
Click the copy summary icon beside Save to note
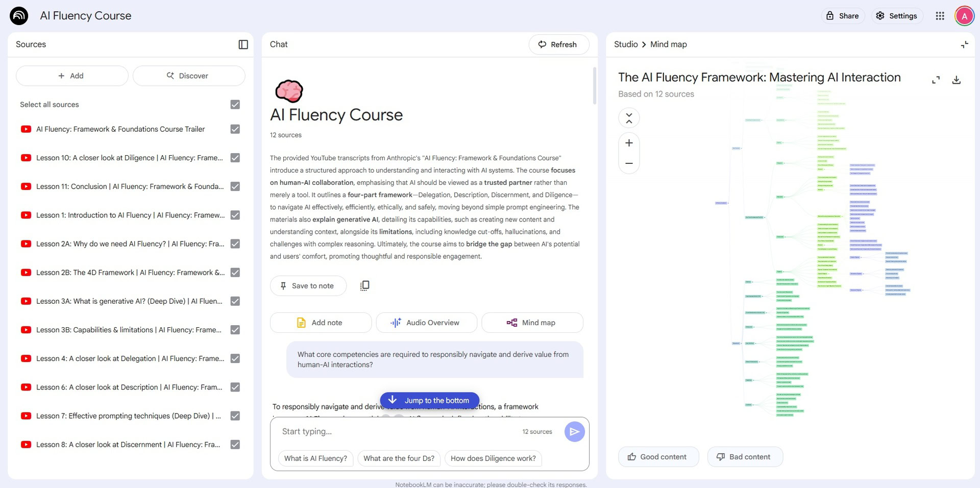coord(364,286)
